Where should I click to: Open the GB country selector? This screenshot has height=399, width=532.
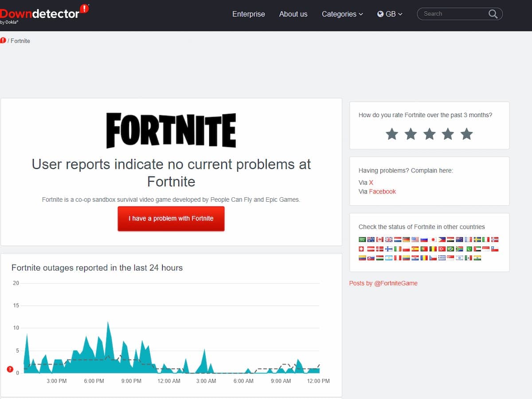tap(390, 14)
